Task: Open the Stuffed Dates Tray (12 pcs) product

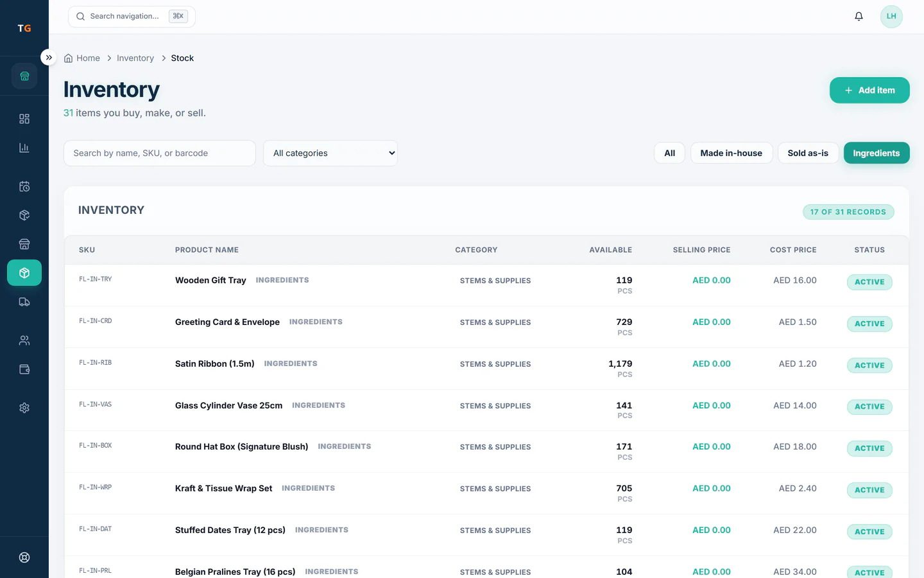Action: (230, 530)
